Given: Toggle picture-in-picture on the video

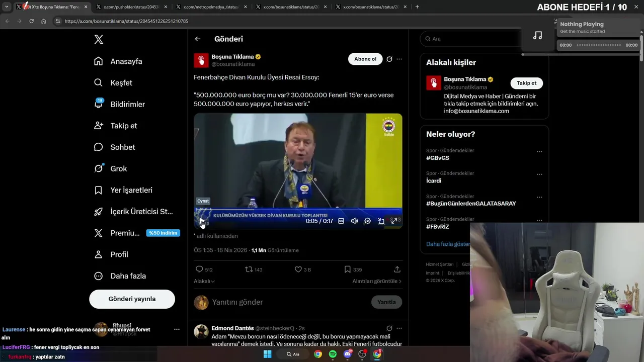Looking at the screenshot, I should 381,221.
